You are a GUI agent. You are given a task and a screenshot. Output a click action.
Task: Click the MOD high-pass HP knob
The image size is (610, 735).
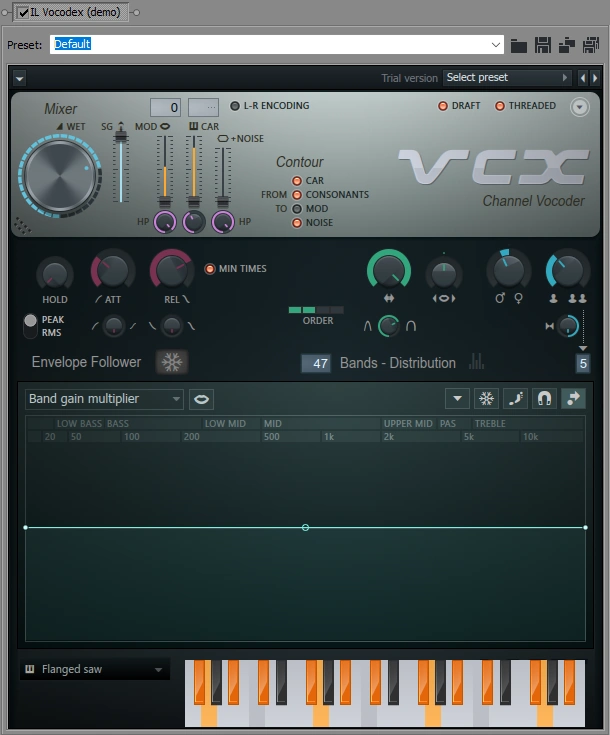165,222
